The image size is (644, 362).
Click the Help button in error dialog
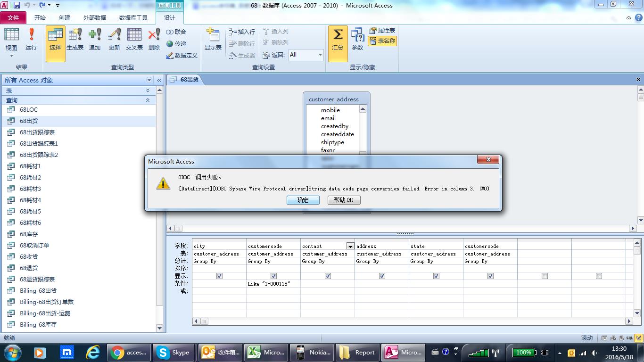click(344, 200)
